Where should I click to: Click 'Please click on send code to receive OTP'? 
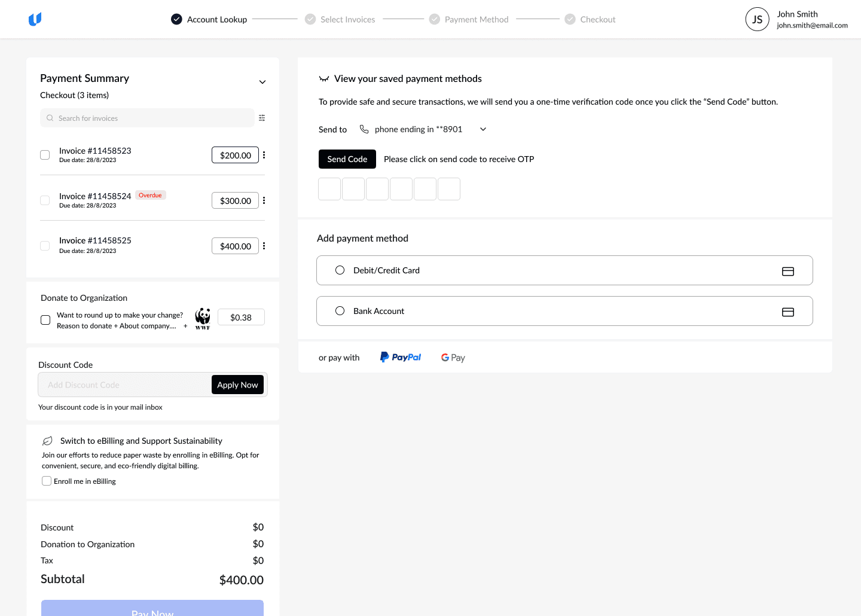(x=459, y=159)
